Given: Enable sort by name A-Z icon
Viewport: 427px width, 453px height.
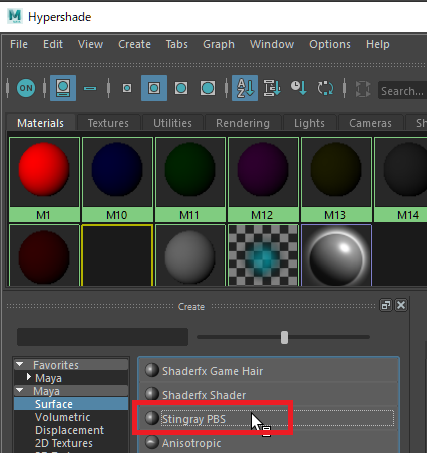Looking at the screenshot, I should pos(245,88).
